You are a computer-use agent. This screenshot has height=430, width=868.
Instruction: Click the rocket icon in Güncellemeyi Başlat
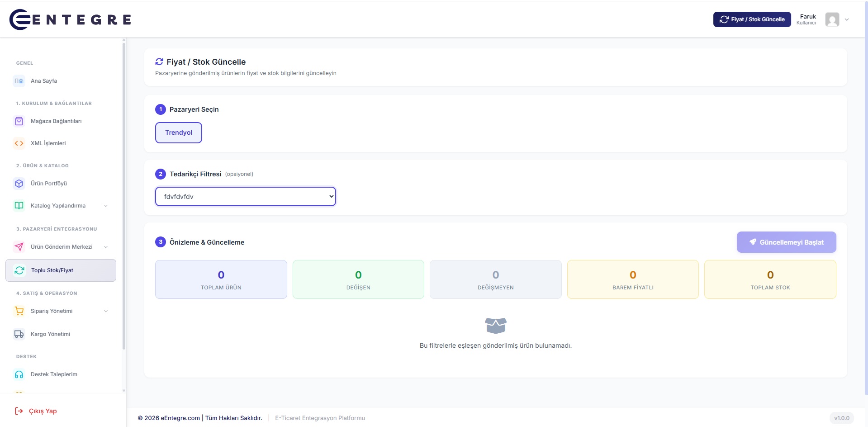753,242
